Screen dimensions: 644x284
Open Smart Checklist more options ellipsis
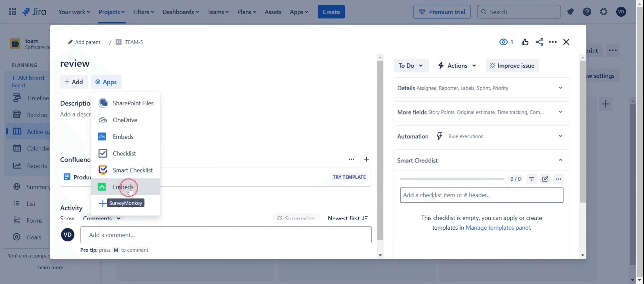[x=558, y=179]
